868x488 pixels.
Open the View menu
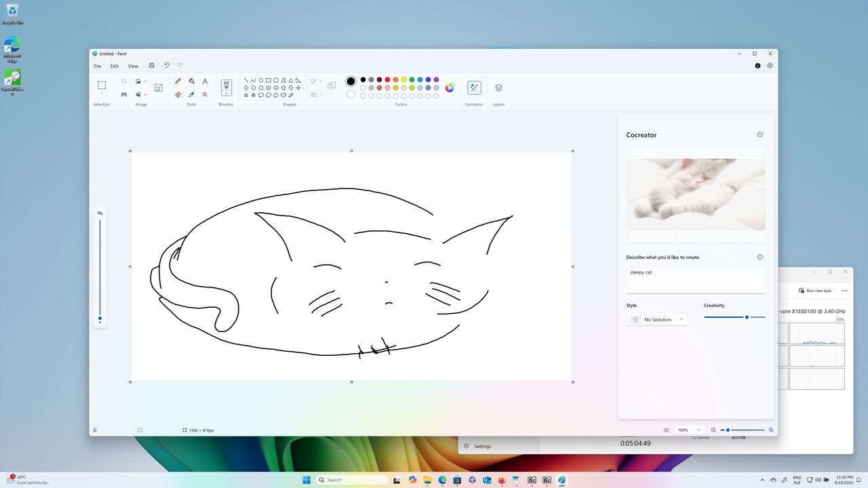[x=133, y=66]
